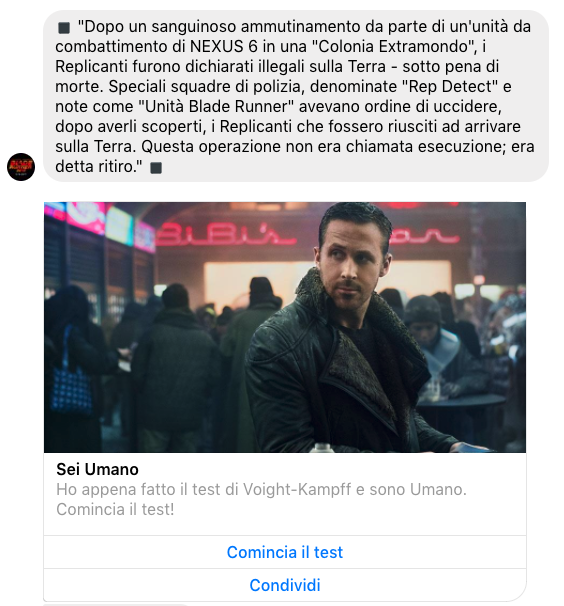Start the quiz via Comincia il test
564x606 pixels.
pyautogui.click(x=285, y=552)
